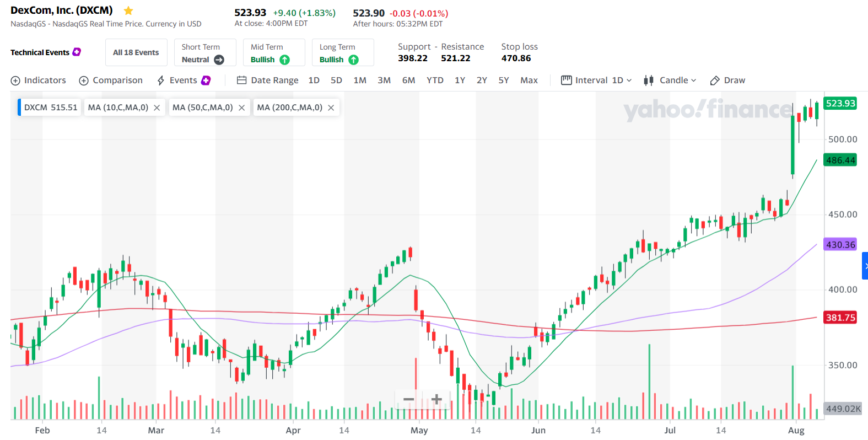Screen dimensions: 868x440
Task: Click the purple Technical Events premium badge
Action: 77,52
